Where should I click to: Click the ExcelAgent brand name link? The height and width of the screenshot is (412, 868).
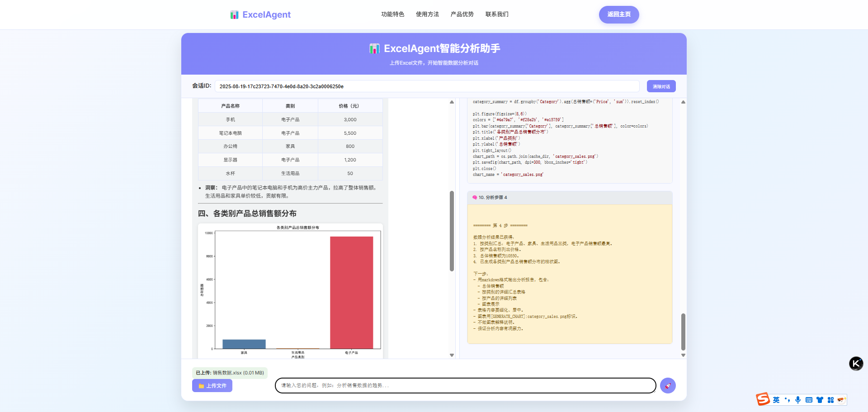pos(267,15)
